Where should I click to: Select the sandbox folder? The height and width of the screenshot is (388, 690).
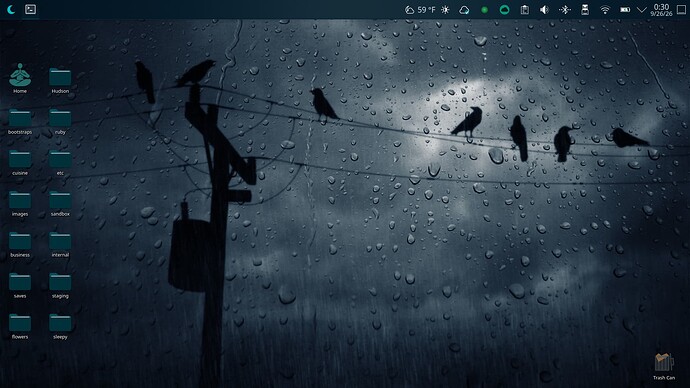pos(60,203)
